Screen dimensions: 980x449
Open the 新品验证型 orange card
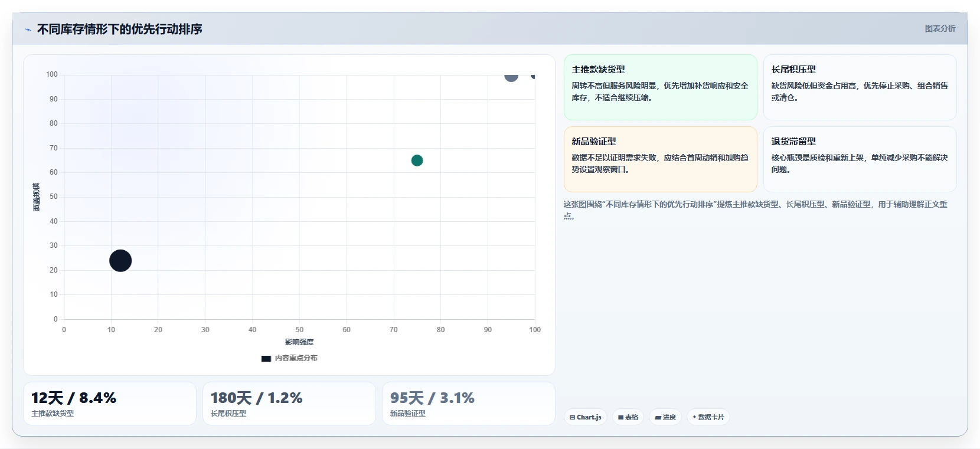(x=661, y=159)
